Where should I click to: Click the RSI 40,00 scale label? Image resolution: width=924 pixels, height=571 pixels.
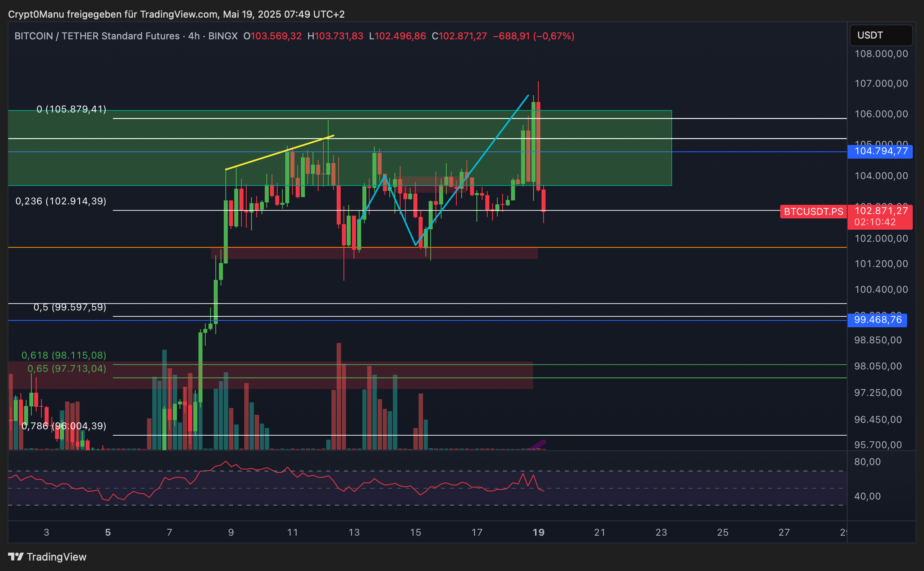pos(867,496)
